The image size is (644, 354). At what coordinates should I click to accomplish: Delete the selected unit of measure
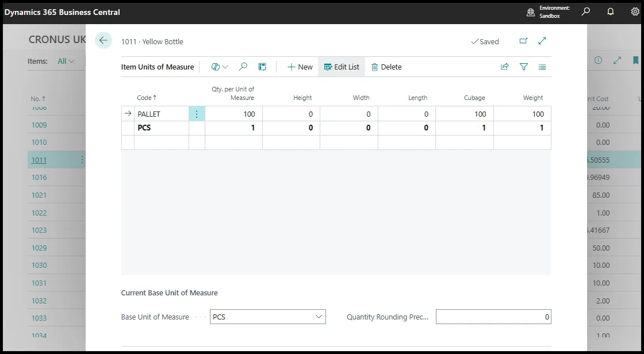[x=386, y=67]
